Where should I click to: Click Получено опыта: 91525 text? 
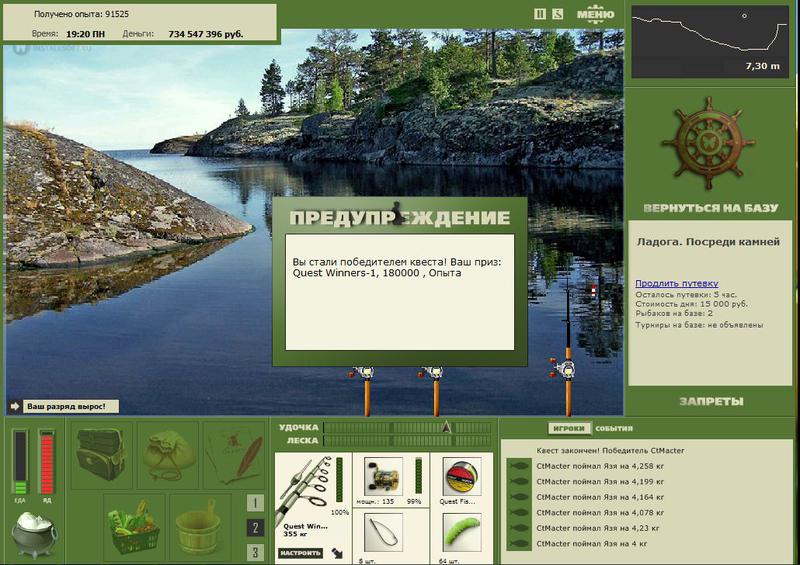click(x=81, y=14)
